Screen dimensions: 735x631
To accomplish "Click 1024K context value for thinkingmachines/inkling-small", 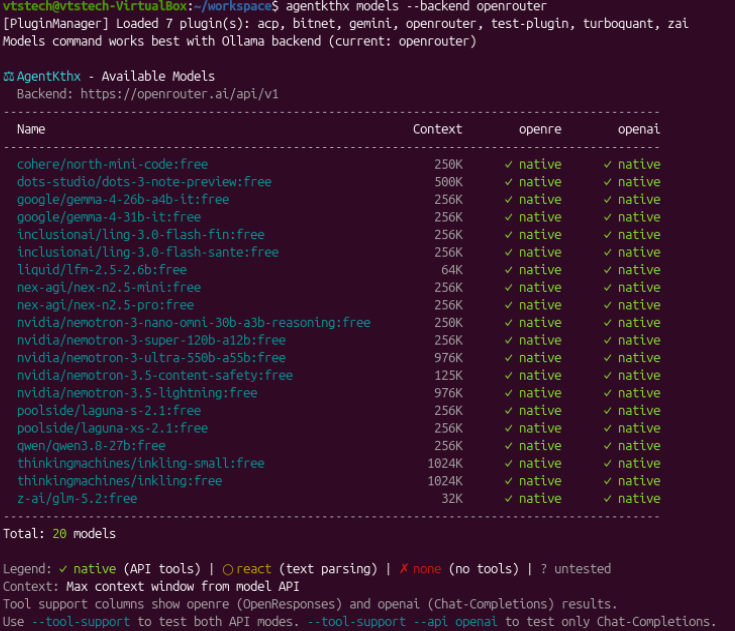I will (x=445, y=463).
